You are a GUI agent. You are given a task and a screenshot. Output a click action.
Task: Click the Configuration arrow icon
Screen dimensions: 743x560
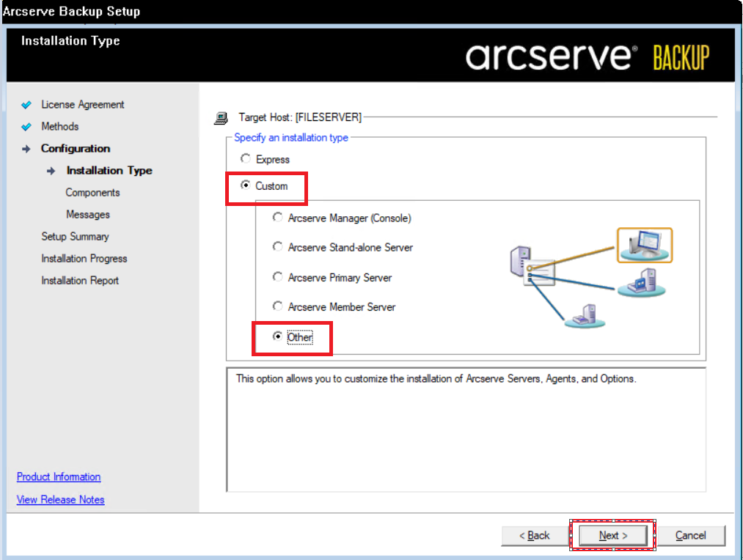(26, 149)
